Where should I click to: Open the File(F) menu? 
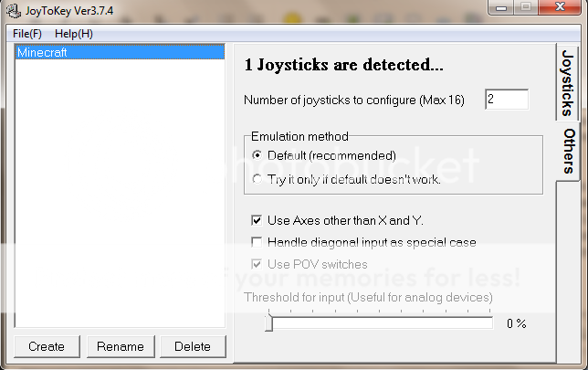pos(27,34)
